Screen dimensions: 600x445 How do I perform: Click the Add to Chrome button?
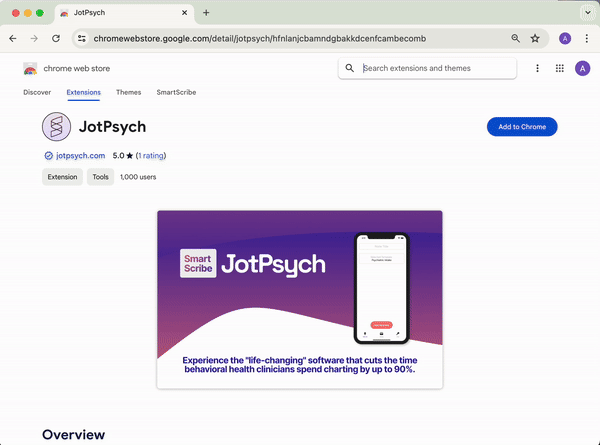pyautogui.click(x=522, y=127)
